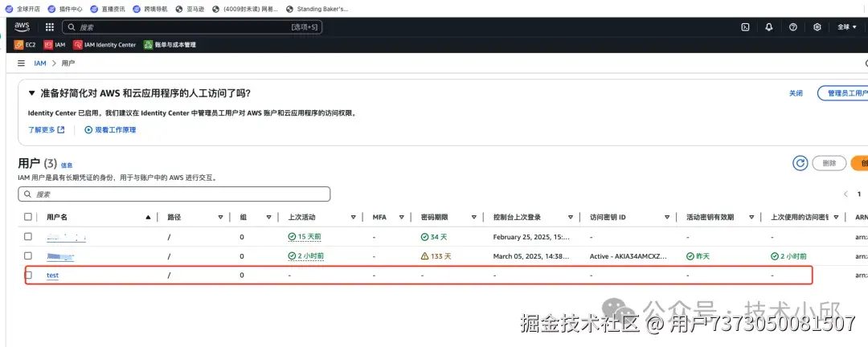This screenshot has height=347, width=868.
Task: Check the user row with 133 天 password age
Action: tap(27, 255)
